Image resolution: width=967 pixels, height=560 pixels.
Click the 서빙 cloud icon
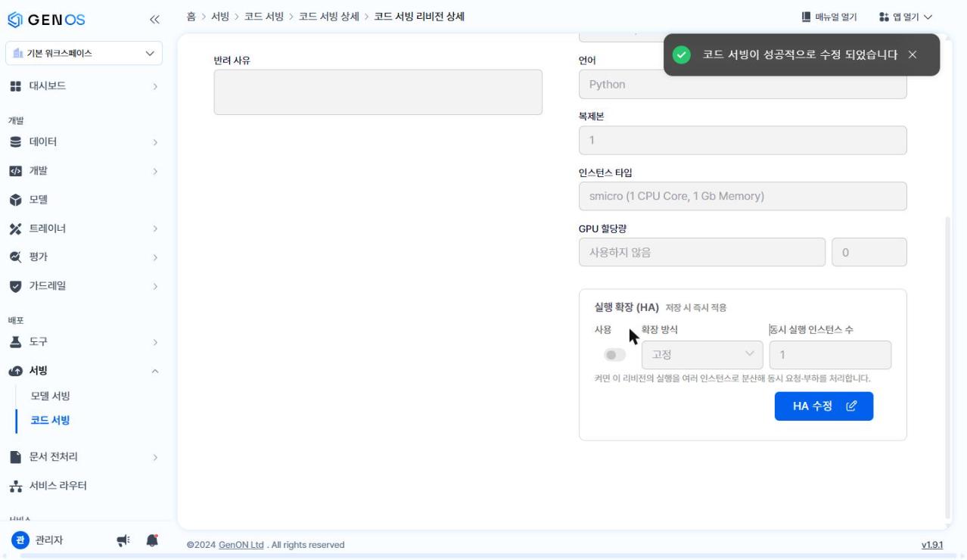(15, 371)
